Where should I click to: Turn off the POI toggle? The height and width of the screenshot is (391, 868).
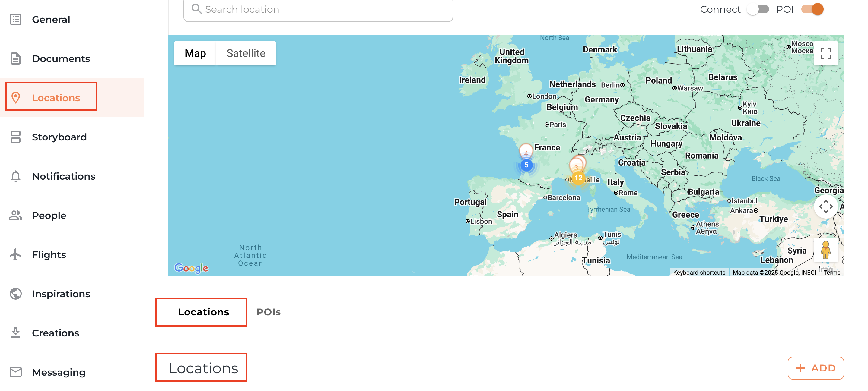pyautogui.click(x=812, y=9)
